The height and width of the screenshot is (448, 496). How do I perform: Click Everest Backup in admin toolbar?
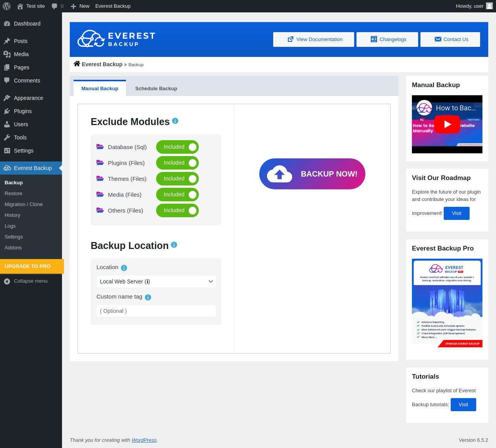tap(113, 6)
